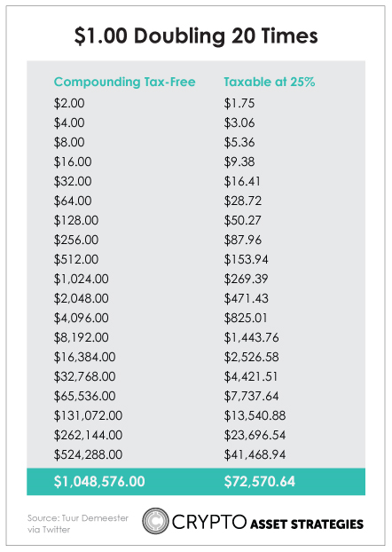Pick the teal total row bar

click(196, 481)
